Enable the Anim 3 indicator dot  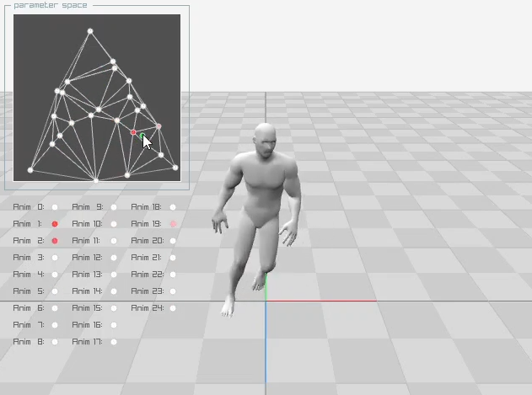(55, 258)
